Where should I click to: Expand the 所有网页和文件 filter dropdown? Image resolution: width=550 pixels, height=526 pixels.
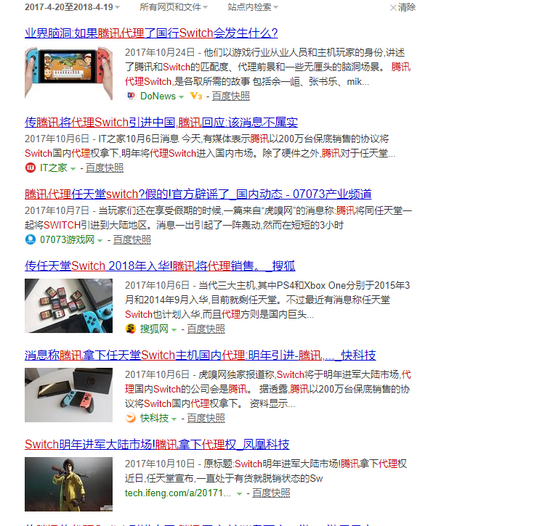174,7
